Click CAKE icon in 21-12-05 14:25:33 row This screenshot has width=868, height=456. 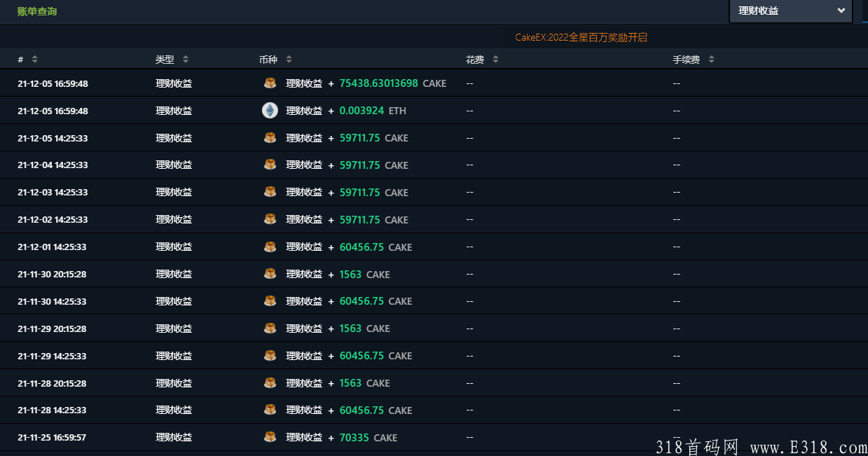tap(270, 138)
